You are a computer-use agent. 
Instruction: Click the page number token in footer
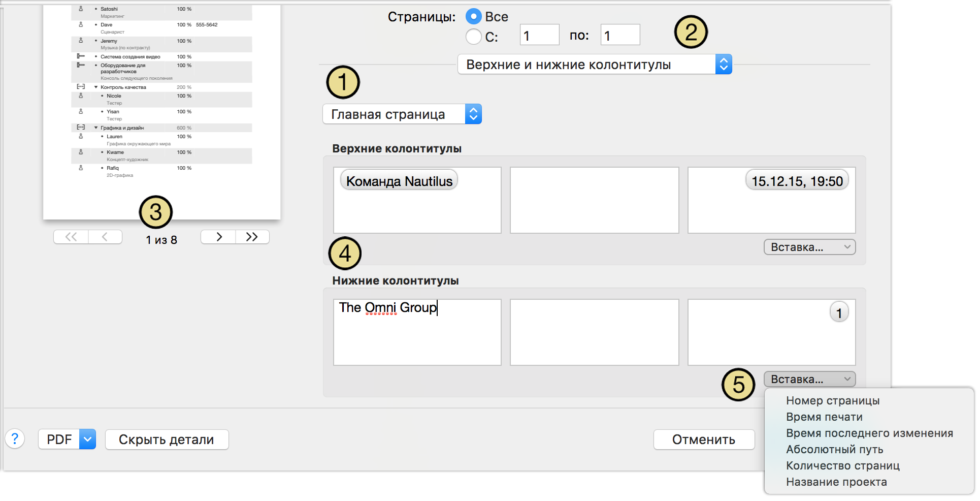coord(839,312)
